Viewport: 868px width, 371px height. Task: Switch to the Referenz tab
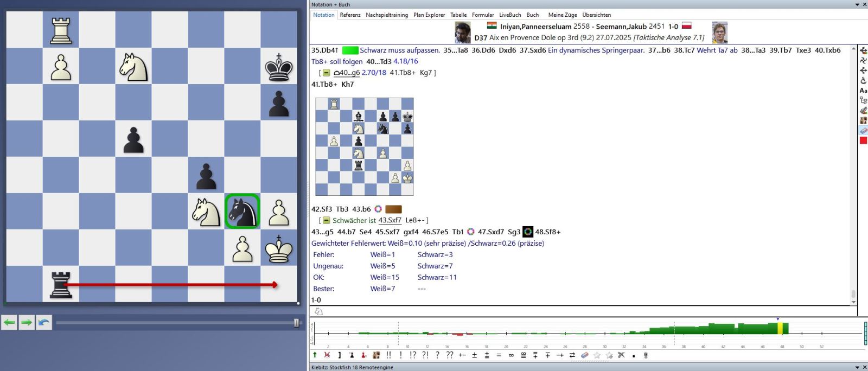tap(350, 15)
